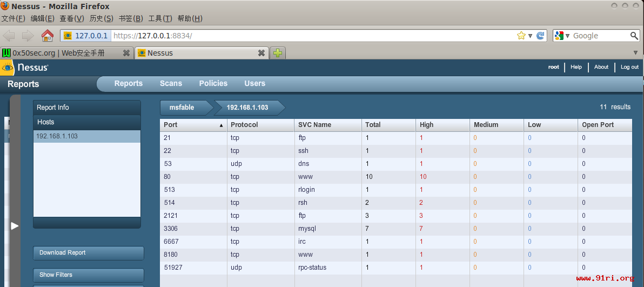
Task: Select the port 21 ftp row
Action: point(396,138)
